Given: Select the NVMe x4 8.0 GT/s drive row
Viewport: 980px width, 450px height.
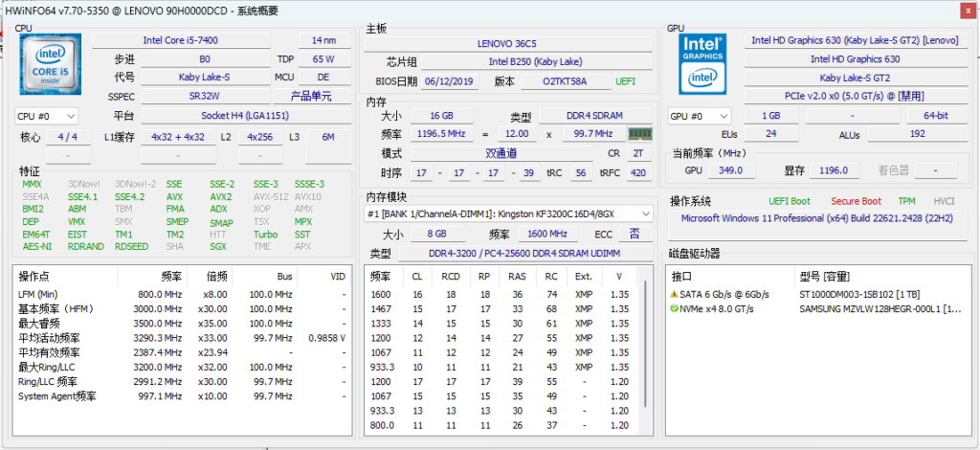Looking at the screenshot, I should [x=817, y=308].
